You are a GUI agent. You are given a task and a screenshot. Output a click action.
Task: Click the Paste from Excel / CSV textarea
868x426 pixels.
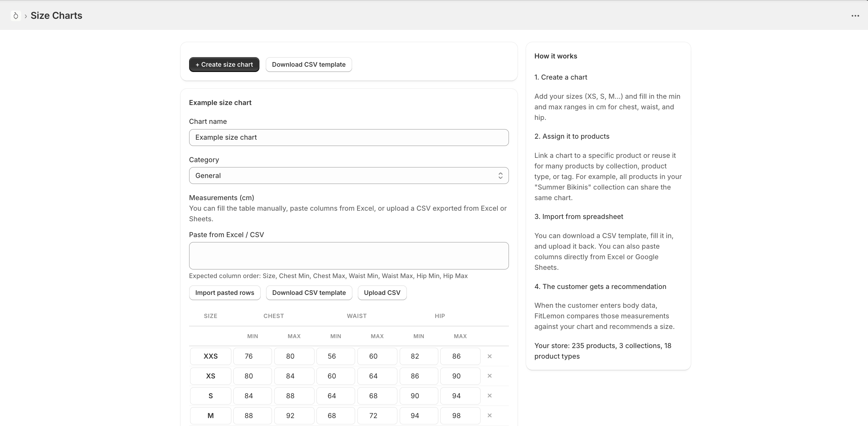349,256
